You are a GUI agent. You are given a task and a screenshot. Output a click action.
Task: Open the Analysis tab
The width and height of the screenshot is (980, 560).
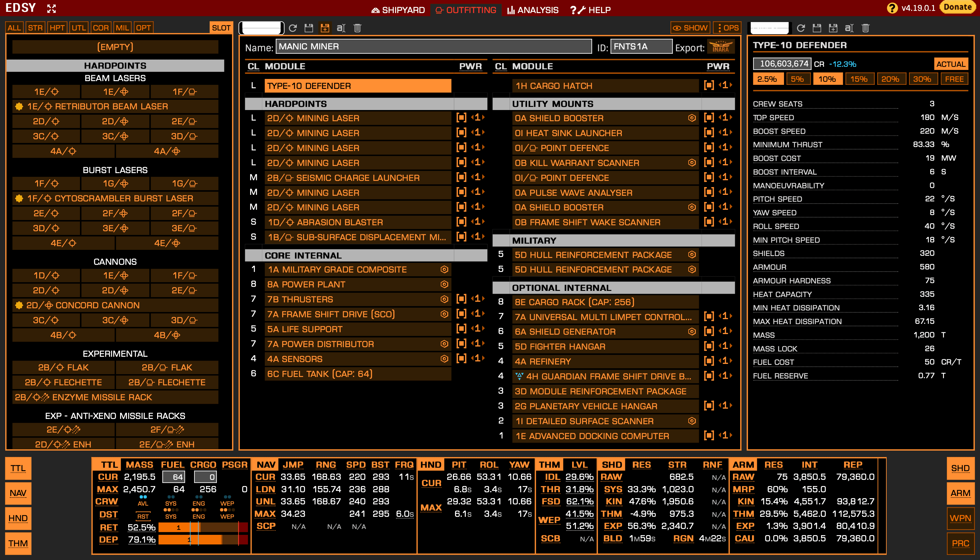[x=533, y=10]
